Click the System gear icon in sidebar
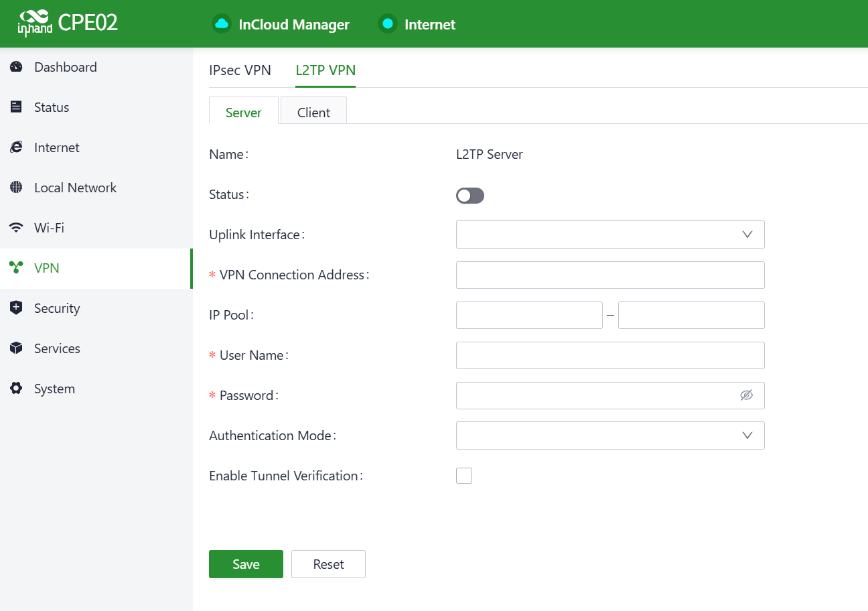The width and height of the screenshot is (868, 611). click(16, 389)
